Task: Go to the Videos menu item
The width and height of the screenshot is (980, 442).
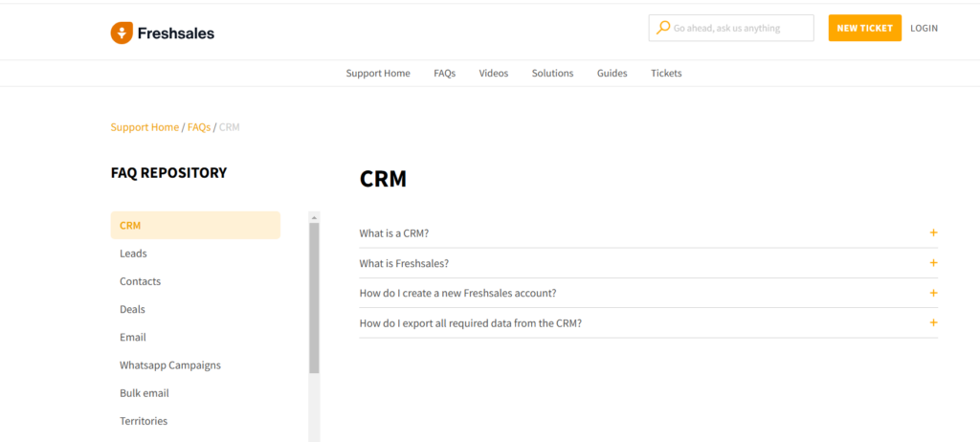Action: pos(494,74)
